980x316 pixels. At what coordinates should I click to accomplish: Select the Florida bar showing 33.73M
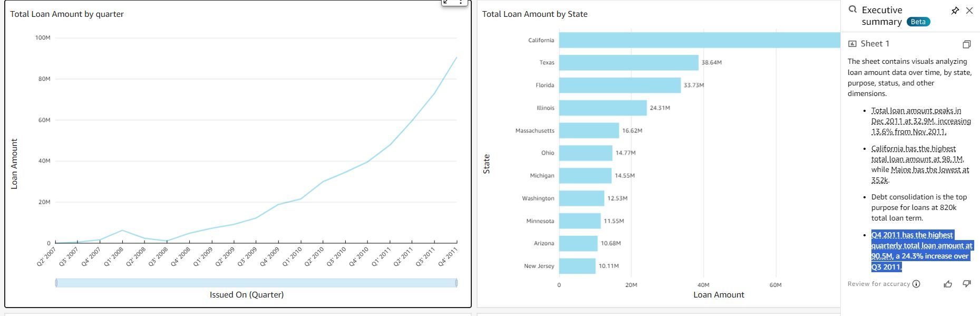click(620, 85)
